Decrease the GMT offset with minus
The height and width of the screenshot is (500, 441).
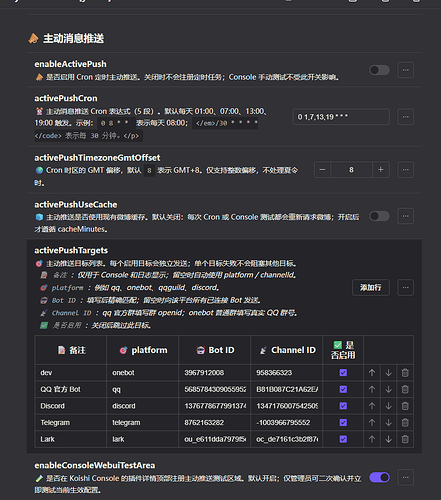pyautogui.click(x=322, y=170)
